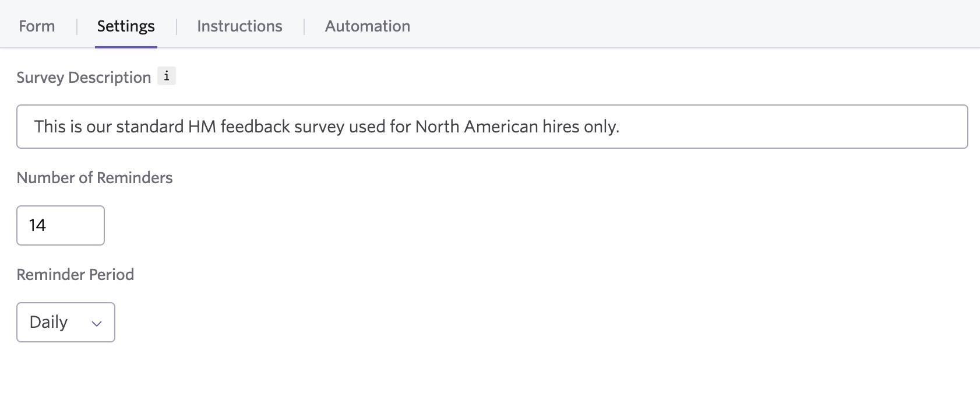Expand the Reminder Period dropdown
Image resolution: width=980 pixels, height=420 pixels.
(66, 322)
